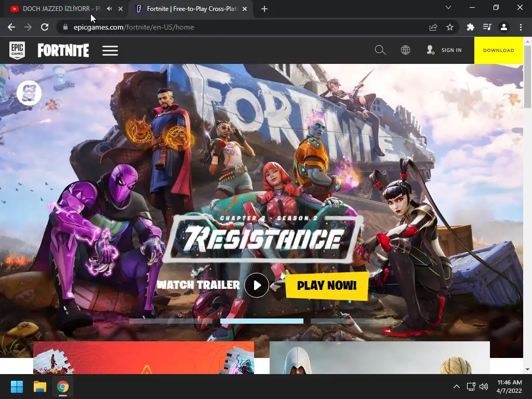The image size is (532, 399).
Task: Click the C3 S2 season badge
Action: click(x=29, y=93)
